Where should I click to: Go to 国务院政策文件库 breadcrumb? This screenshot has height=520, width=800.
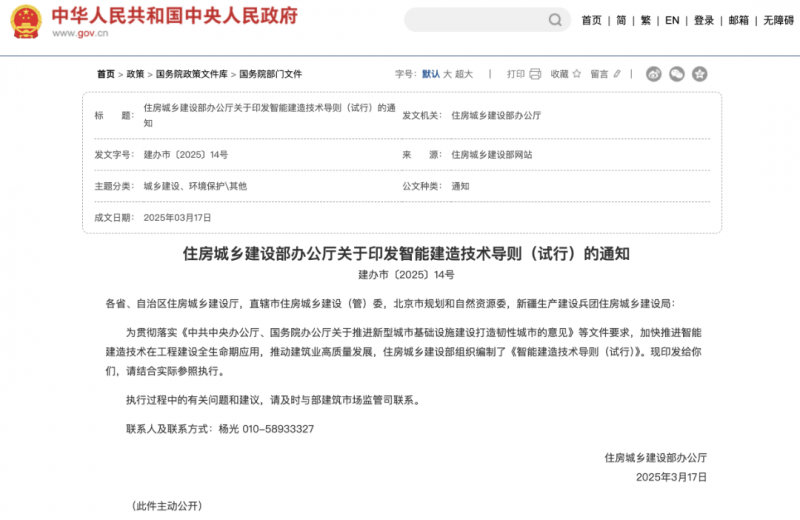[190, 74]
